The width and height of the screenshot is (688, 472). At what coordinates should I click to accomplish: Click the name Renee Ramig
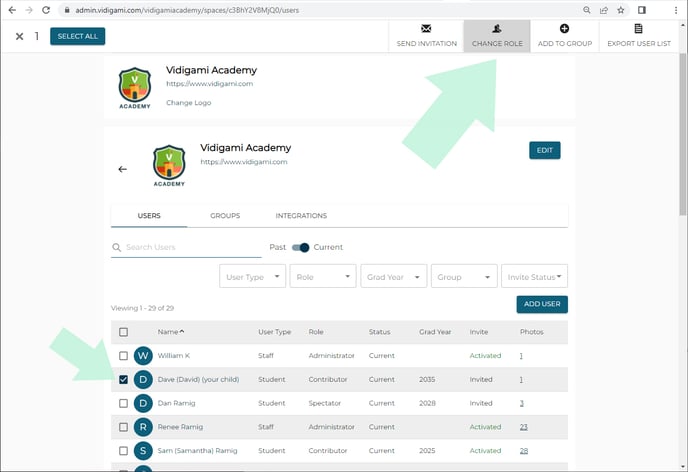[x=180, y=427]
